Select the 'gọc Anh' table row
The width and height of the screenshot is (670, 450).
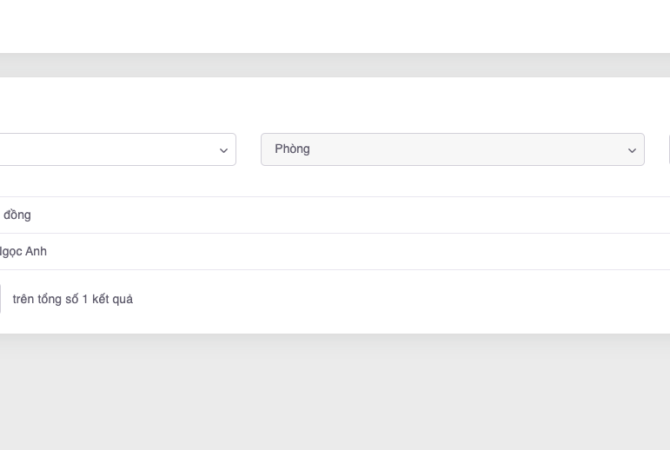(x=300, y=251)
